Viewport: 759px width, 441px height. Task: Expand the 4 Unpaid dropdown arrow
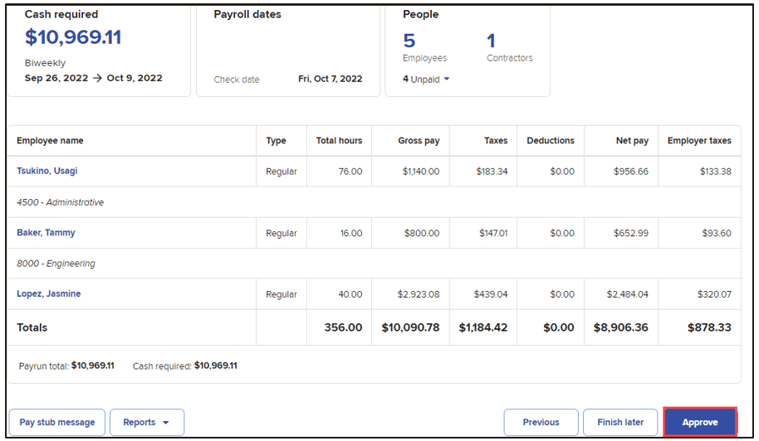pyautogui.click(x=447, y=79)
